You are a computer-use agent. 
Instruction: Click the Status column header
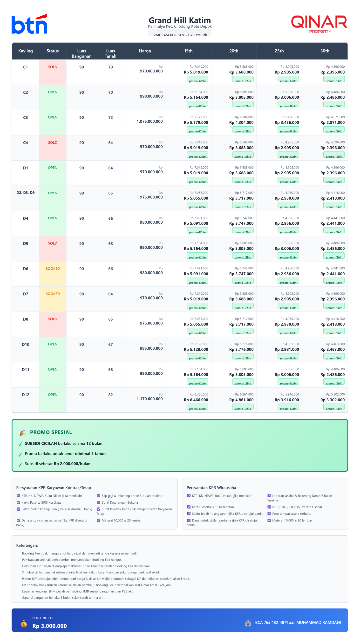[x=53, y=51]
